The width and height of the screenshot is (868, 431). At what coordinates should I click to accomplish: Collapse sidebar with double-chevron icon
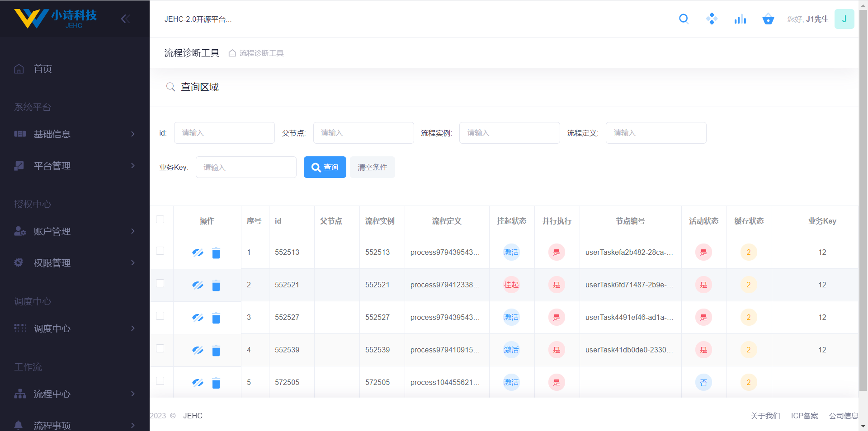point(125,19)
